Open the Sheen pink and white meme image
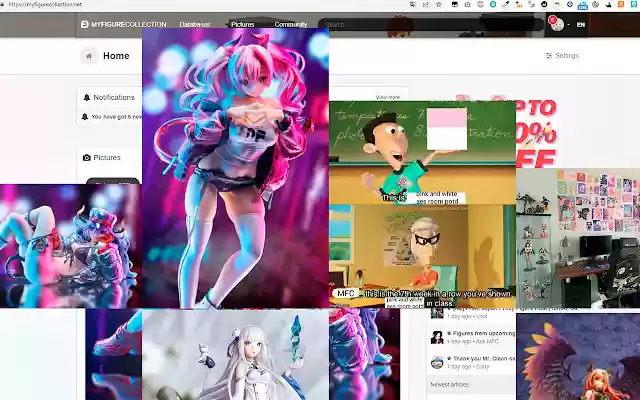This screenshot has width=640, height=400. 422,153
